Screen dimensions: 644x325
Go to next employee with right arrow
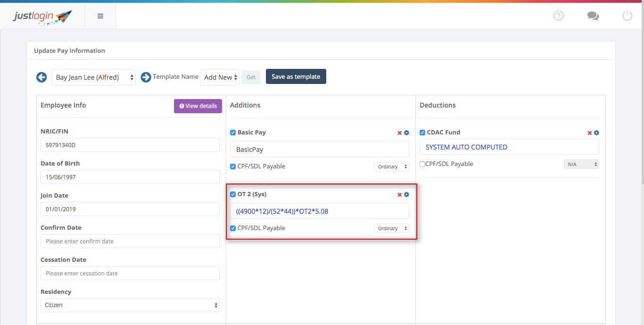[146, 77]
